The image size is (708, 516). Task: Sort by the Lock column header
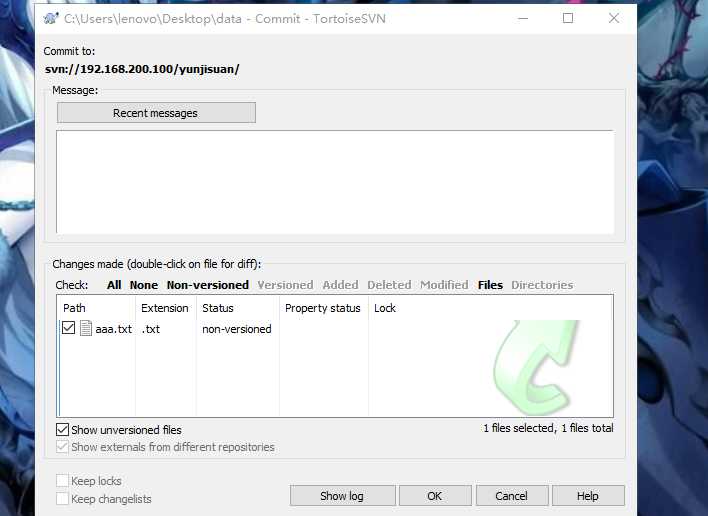click(x=385, y=308)
